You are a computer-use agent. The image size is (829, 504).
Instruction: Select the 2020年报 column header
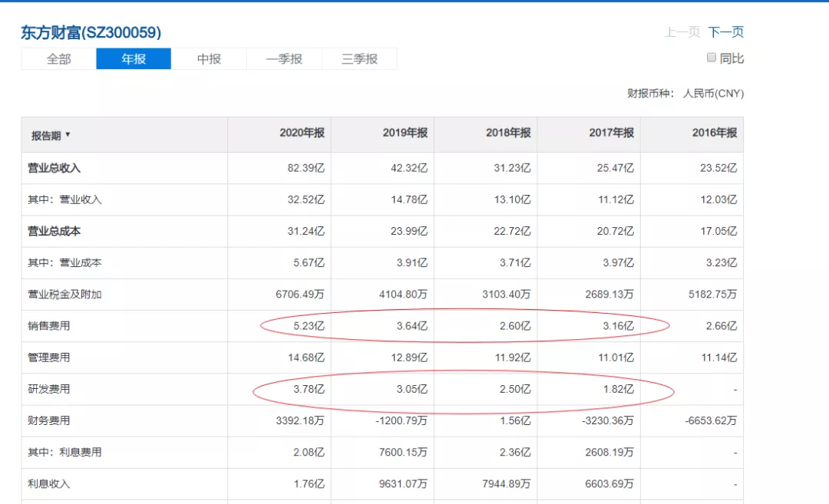302,133
